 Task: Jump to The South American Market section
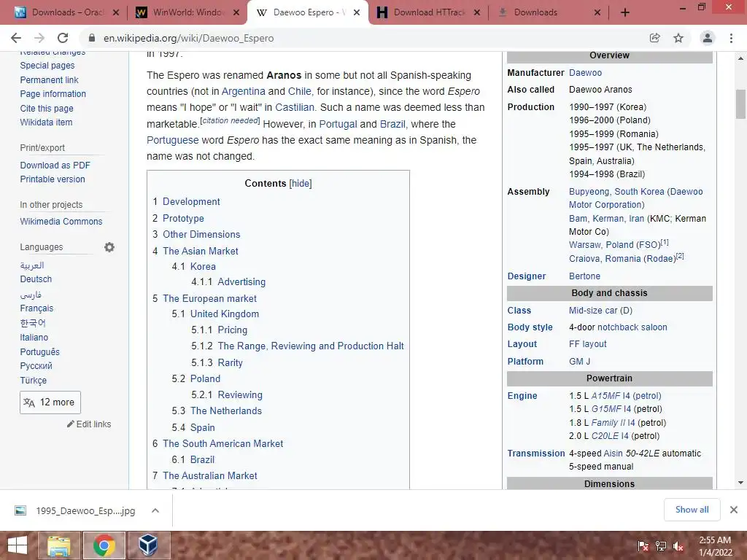222,443
